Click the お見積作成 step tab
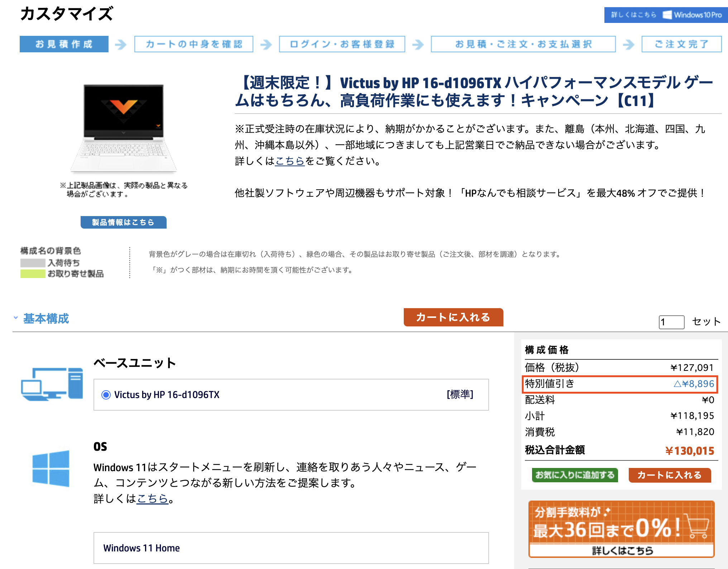728x569 pixels. click(64, 44)
